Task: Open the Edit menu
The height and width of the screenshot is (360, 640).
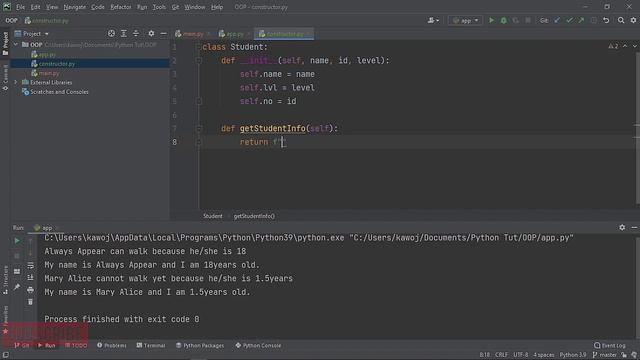Action: [35, 7]
